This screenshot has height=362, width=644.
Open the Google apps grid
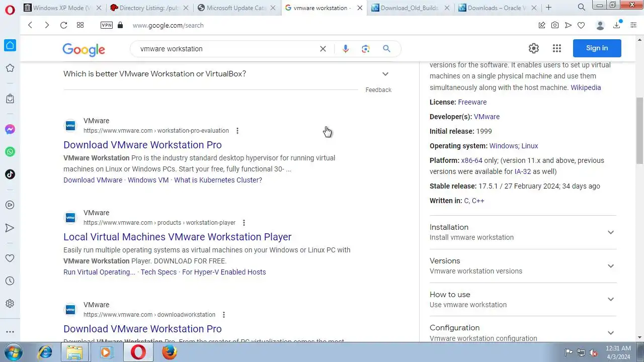557,48
